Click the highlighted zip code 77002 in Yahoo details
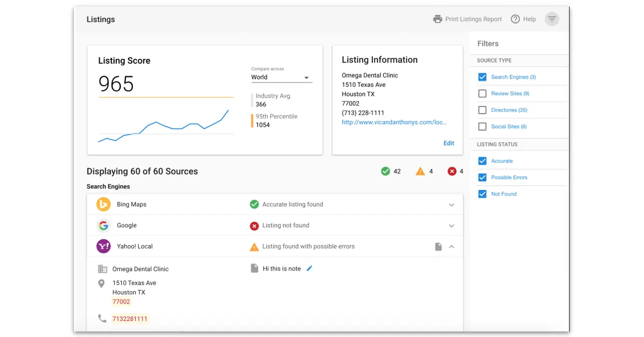This screenshot has width=644, height=337. tap(121, 302)
